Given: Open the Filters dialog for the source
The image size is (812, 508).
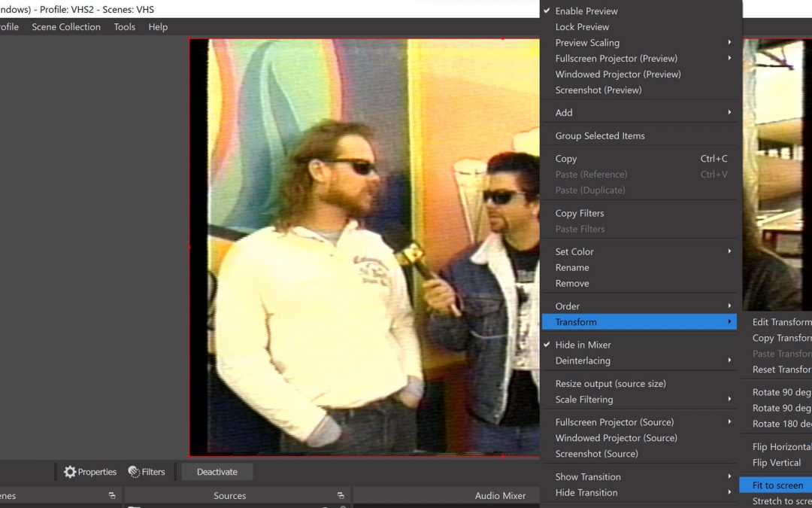Looking at the screenshot, I should pyautogui.click(x=147, y=472).
